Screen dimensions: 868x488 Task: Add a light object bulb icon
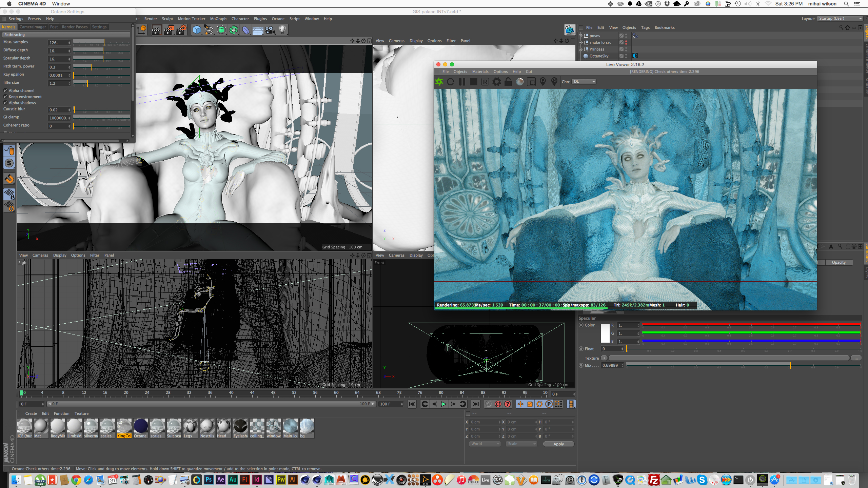pos(282,30)
